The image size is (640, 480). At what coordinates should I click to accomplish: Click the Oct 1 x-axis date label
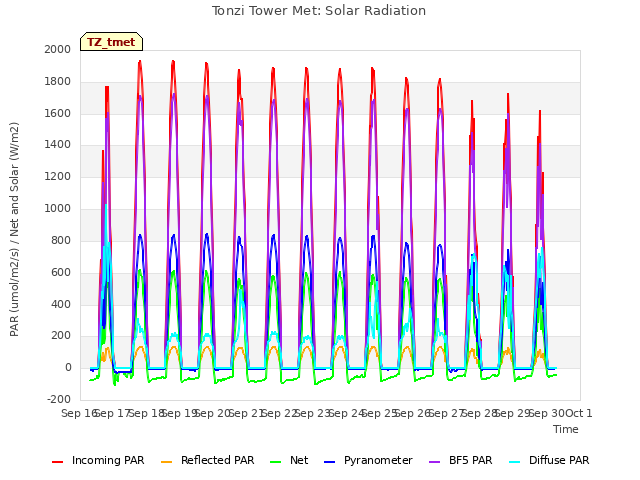point(578,413)
